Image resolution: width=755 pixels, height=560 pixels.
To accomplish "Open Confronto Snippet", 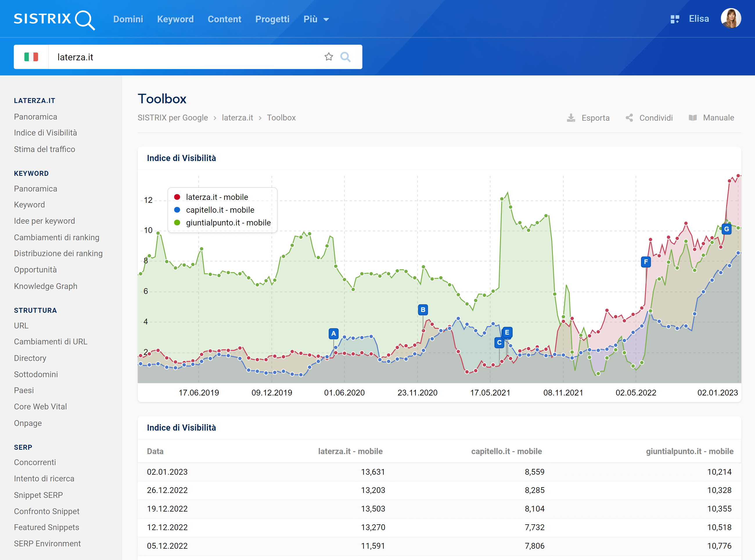I will tap(46, 511).
